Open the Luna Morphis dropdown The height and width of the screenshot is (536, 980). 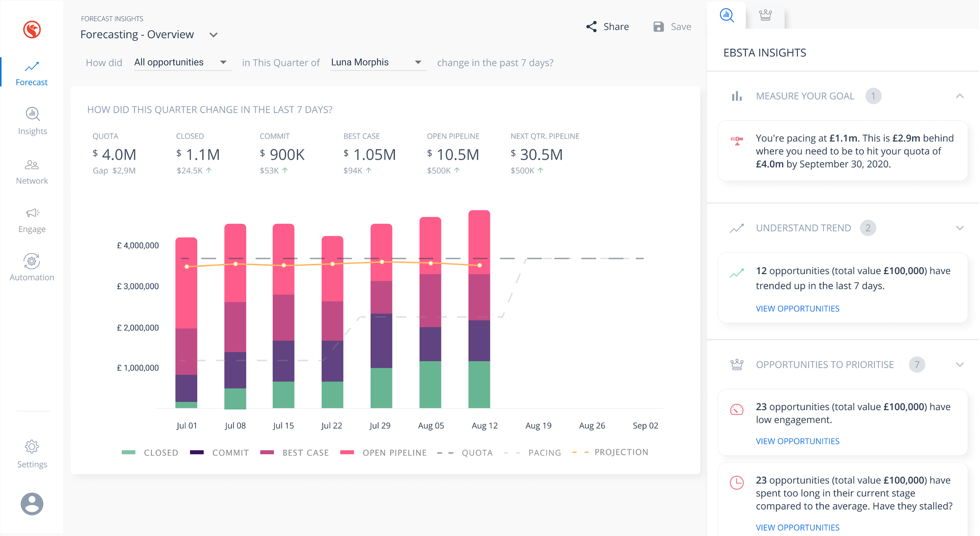click(x=377, y=62)
